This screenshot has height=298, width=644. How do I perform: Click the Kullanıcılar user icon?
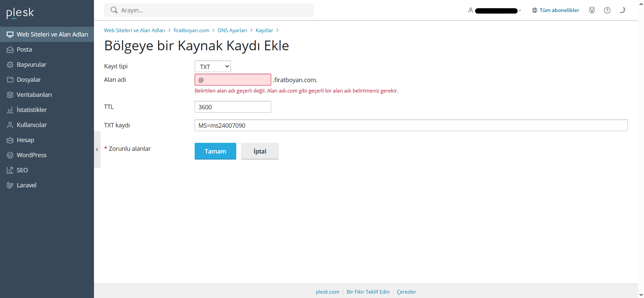coord(10,125)
